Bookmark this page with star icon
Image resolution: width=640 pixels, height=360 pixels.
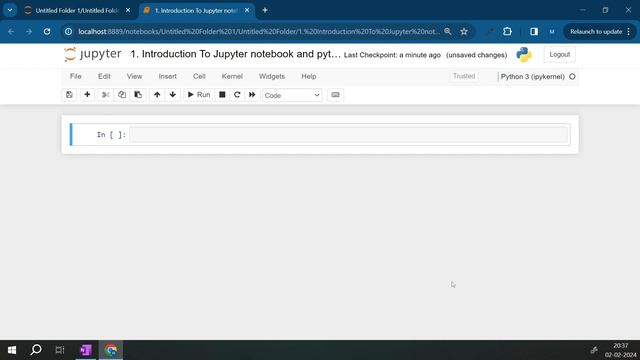tap(464, 31)
